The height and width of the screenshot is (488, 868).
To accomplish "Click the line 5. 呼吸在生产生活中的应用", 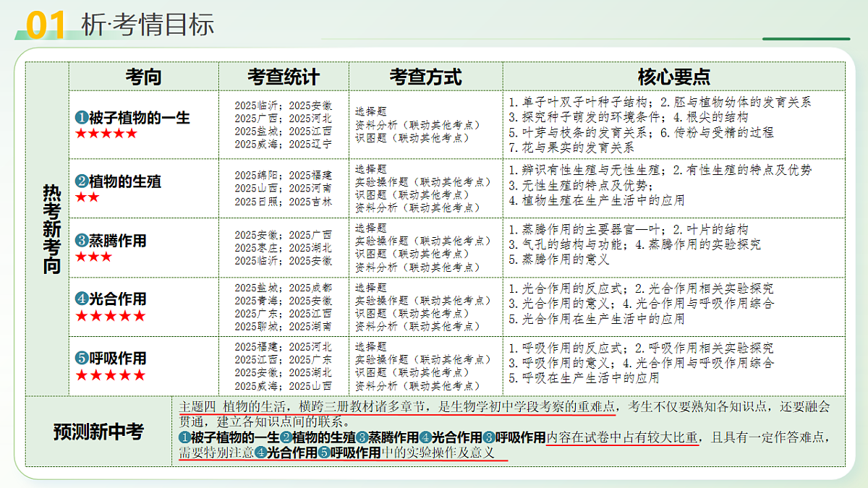I will pyautogui.click(x=584, y=377).
